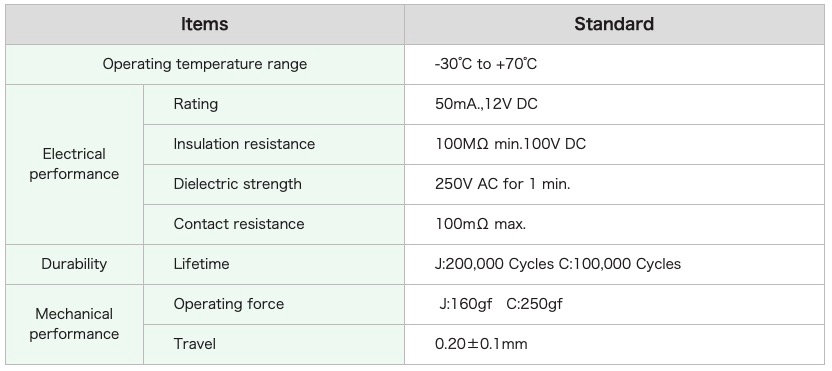
Task: Click the 0.20±0.1mm travel value
Action: coord(481,344)
